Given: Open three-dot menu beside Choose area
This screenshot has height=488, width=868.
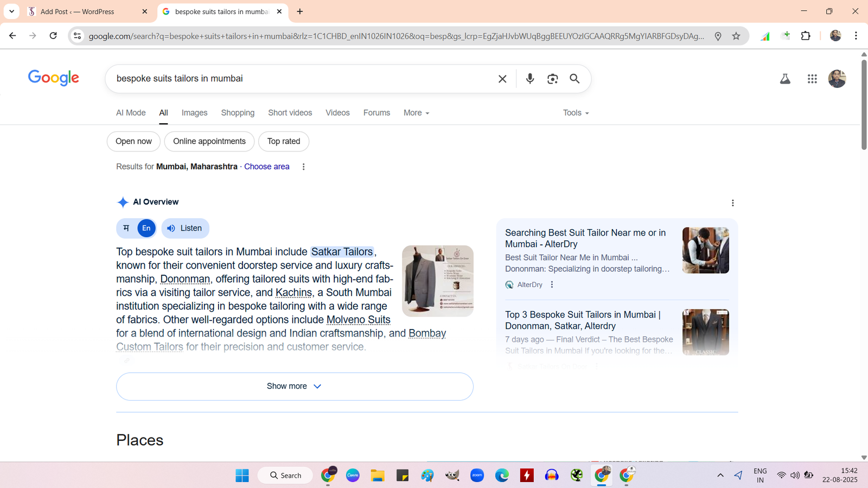Looking at the screenshot, I should pyautogui.click(x=303, y=167).
